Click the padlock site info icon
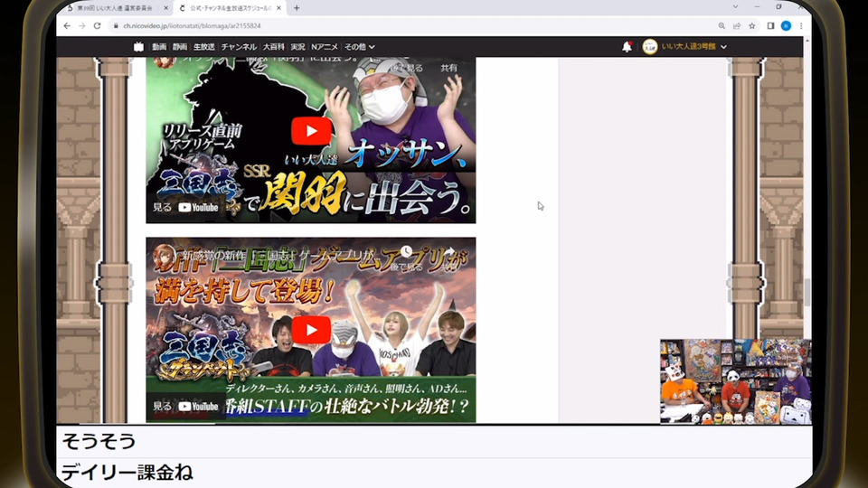 click(x=116, y=26)
